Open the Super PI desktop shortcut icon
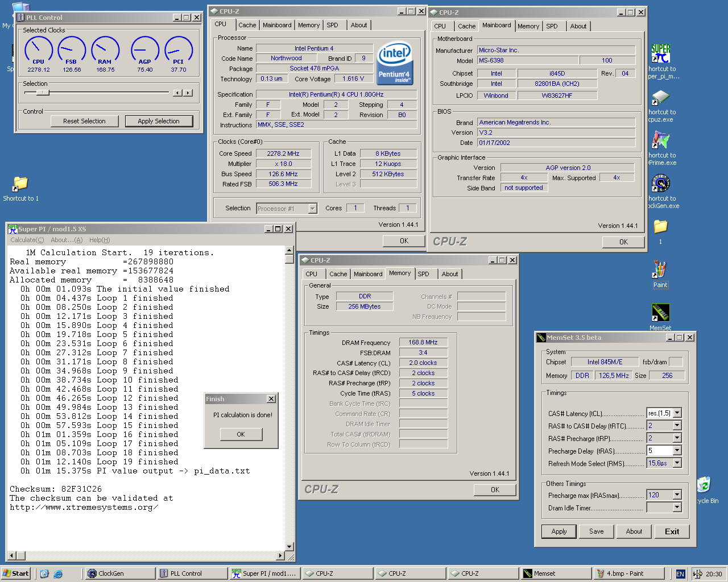The height and width of the screenshot is (582, 728). (x=660, y=53)
